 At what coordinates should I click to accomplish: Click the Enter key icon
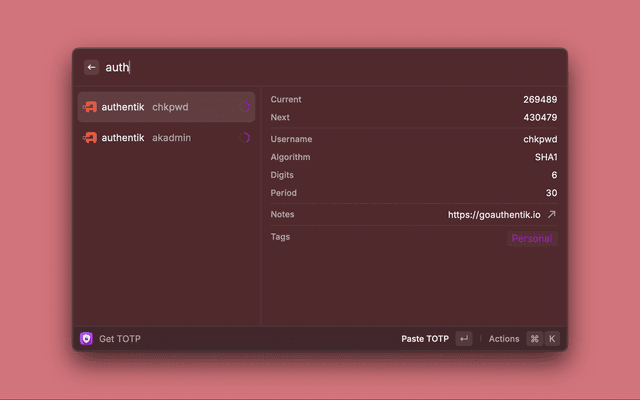click(x=463, y=339)
